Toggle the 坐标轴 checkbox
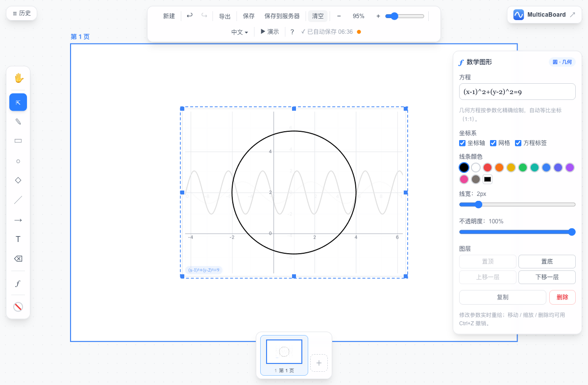Screen dimensions: 588x385 coord(462,143)
